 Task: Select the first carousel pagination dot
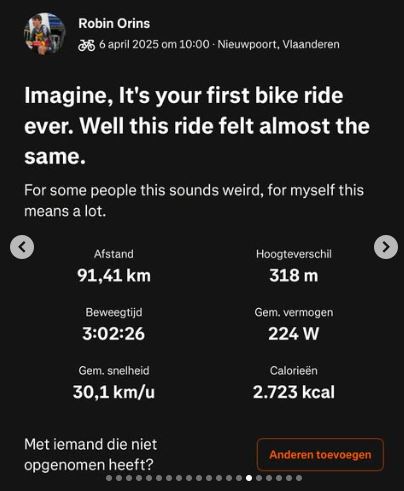tap(109, 478)
